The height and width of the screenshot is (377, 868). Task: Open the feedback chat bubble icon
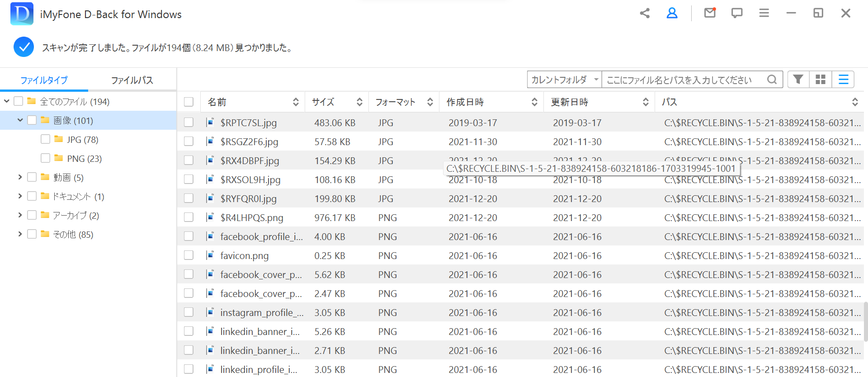point(737,14)
